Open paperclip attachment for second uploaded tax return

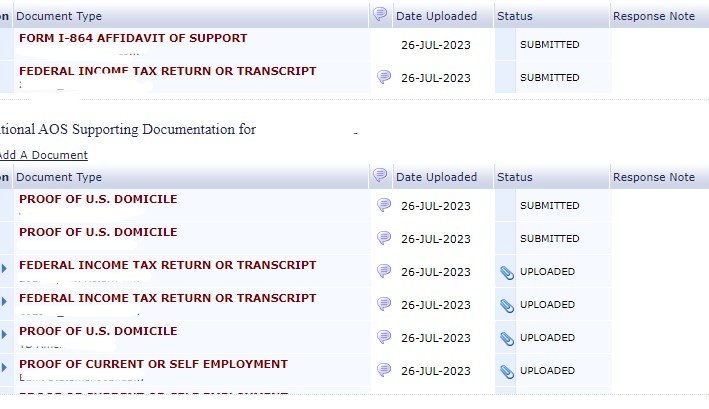point(507,306)
